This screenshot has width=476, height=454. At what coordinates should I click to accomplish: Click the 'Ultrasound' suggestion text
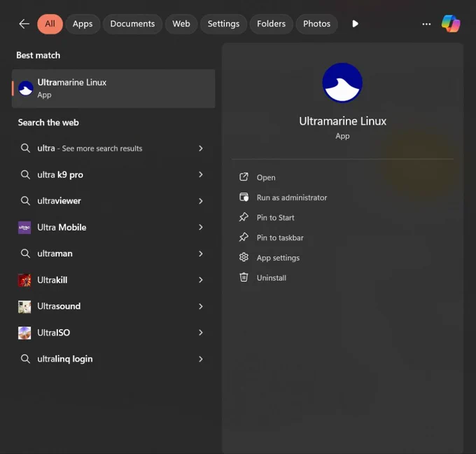click(x=59, y=306)
